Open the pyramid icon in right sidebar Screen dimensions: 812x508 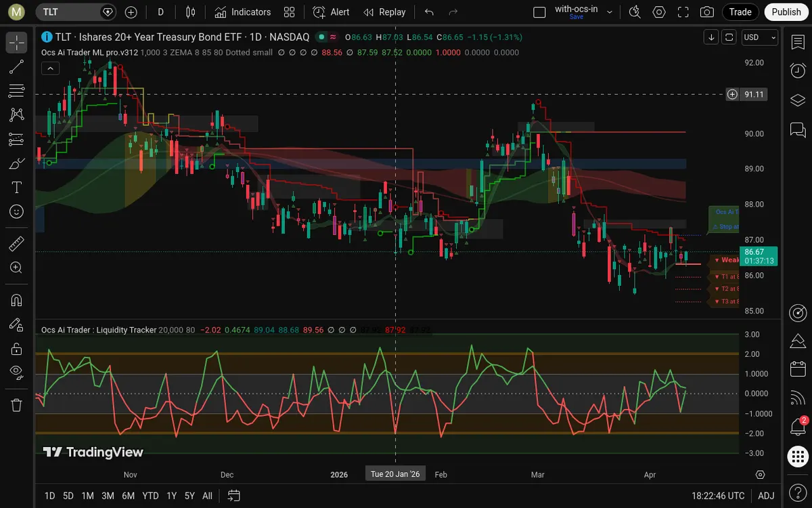(798, 341)
